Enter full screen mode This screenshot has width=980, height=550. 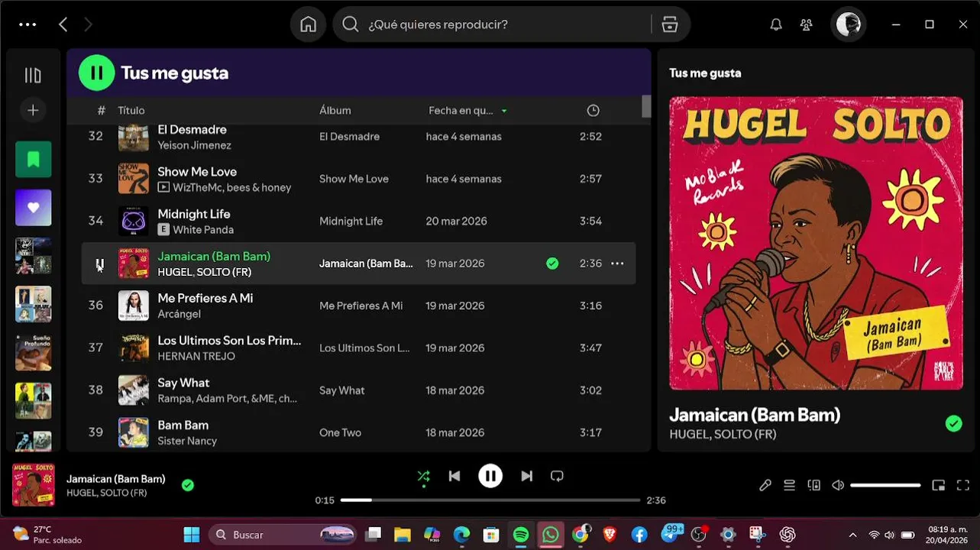[963, 485]
